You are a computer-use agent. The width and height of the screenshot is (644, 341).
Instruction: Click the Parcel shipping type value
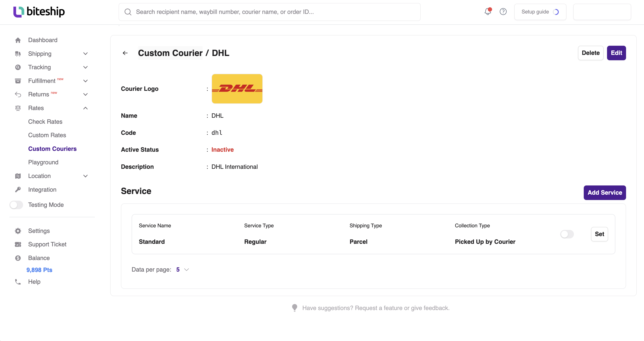359,242
